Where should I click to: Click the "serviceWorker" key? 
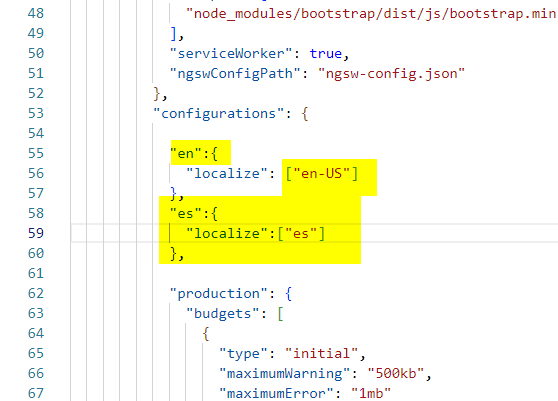tap(231, 53)
